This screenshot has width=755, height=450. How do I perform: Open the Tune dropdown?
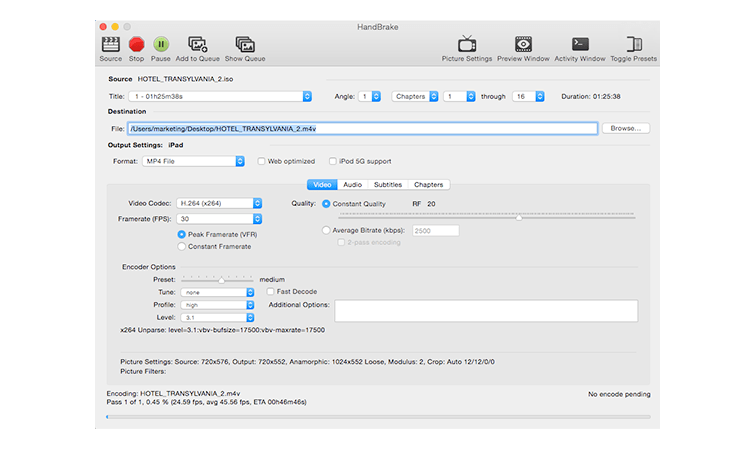[217, 292]
